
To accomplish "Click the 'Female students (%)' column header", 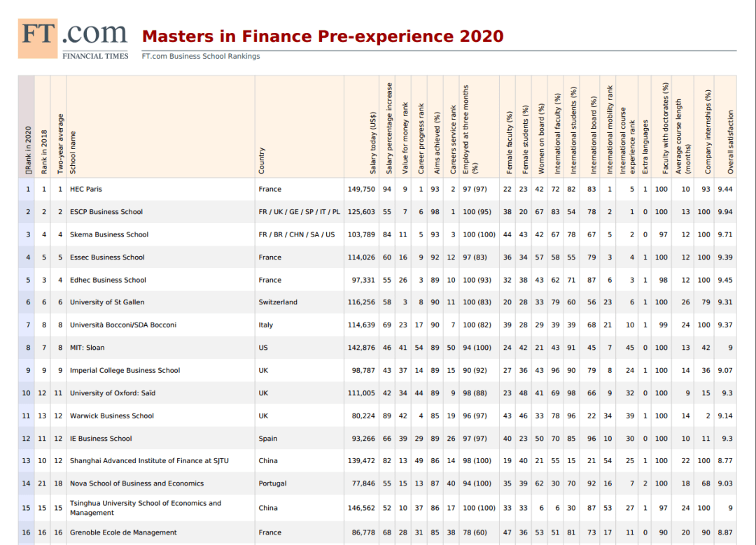I will point(525,140).
